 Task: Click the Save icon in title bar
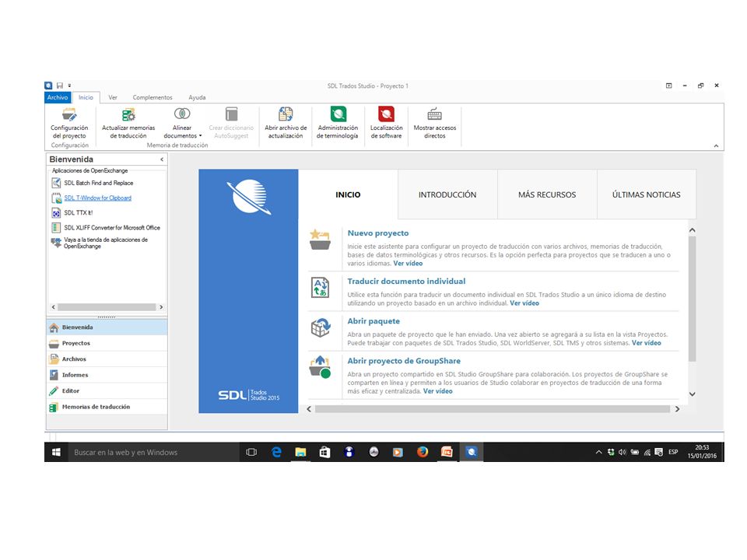click(60, 86)
